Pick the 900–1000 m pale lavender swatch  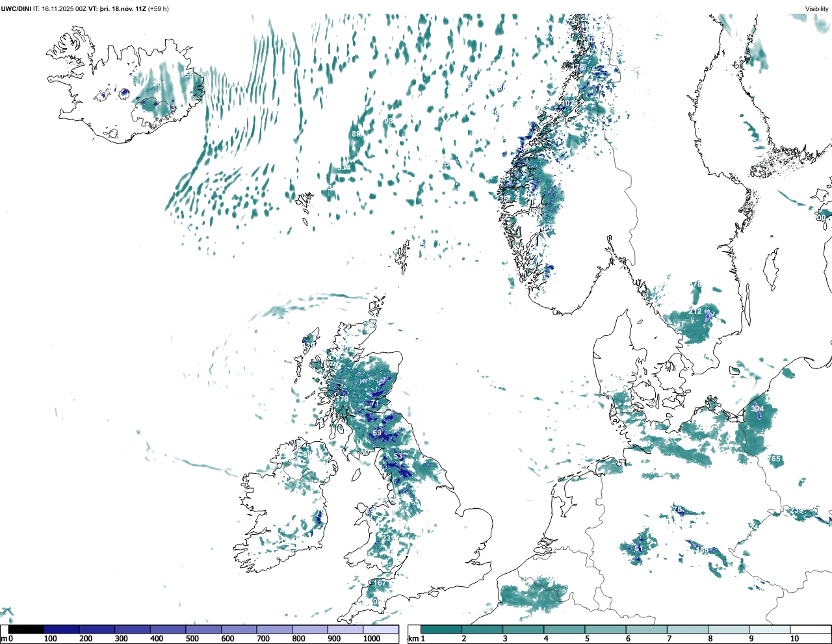click(345, 629)
